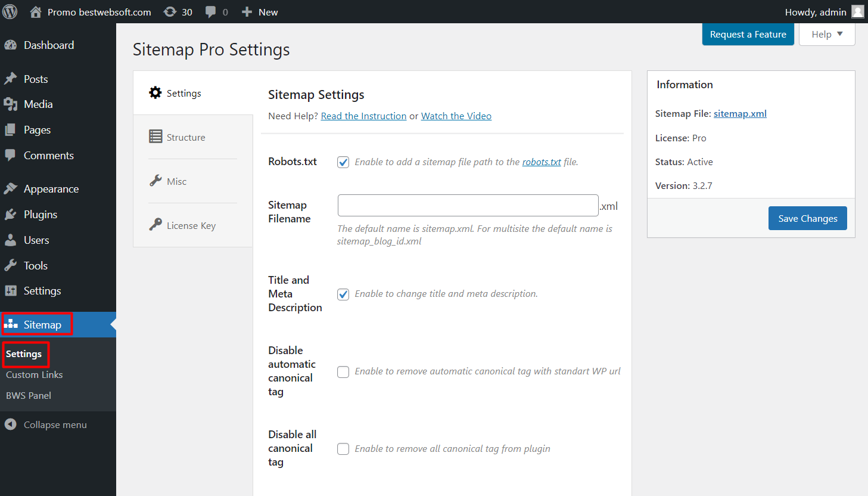
Task: Click the Collapse menu arrow icon
Action: pos(10,424)
